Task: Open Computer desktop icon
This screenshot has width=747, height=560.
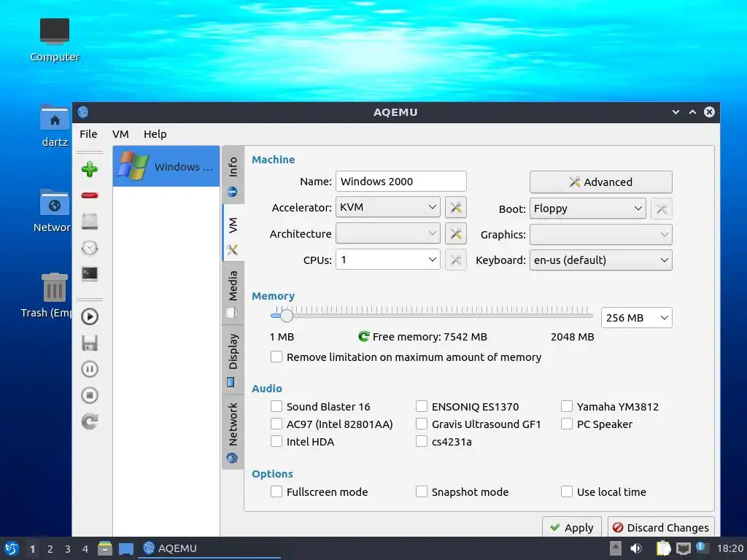Action: coord(55,41)
